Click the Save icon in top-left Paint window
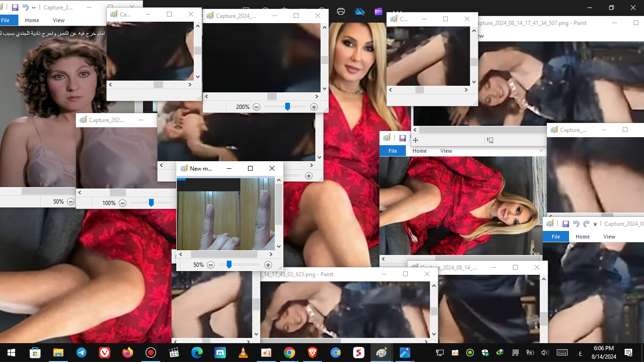This screenshot has width=644, height=362. point(15,8)
